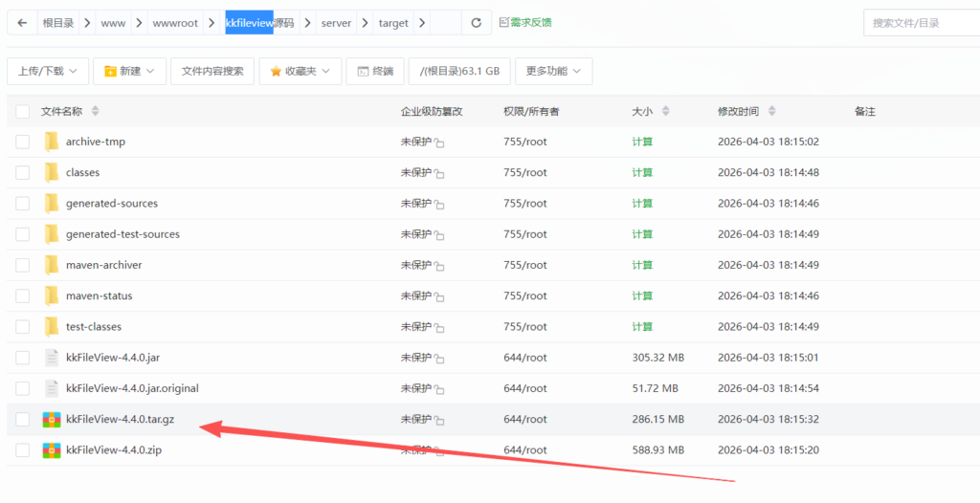Toggle the select-all checkbox in the header
Image resolution: width=980 pixels, height=503 pixels.
tap(23, 111)
